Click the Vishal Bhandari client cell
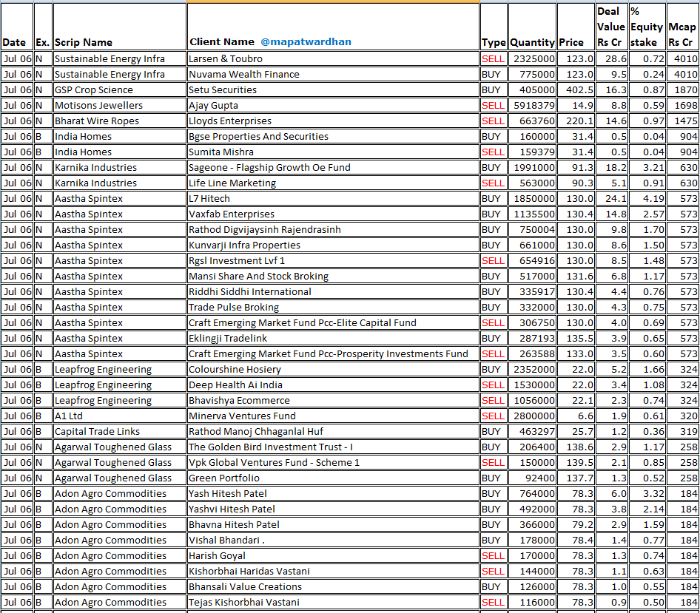 [334, 541]
